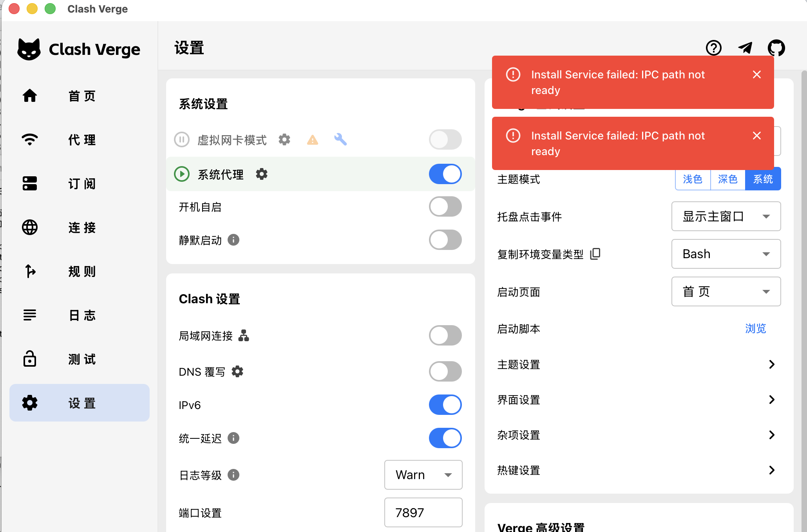
Task: Open system proxy settings gear
Action: tap(262, 174)
